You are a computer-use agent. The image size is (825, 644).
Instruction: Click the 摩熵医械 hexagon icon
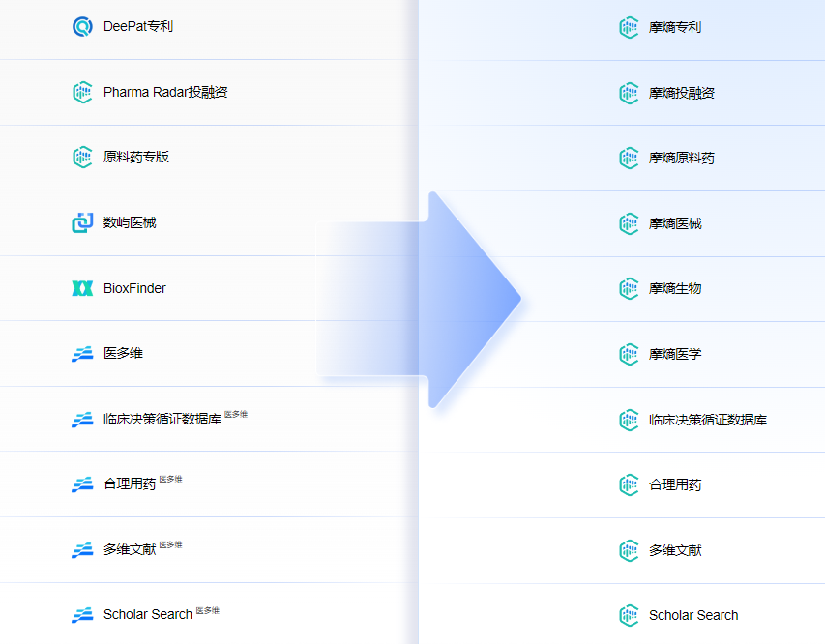(x=629, y=223)
